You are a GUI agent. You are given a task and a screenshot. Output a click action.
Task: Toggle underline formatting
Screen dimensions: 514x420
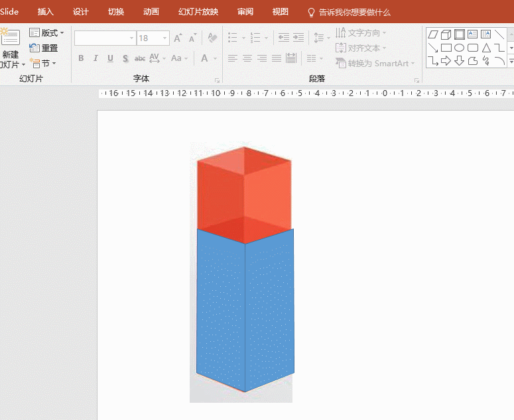pyautogui.click(x=110, y=58)
